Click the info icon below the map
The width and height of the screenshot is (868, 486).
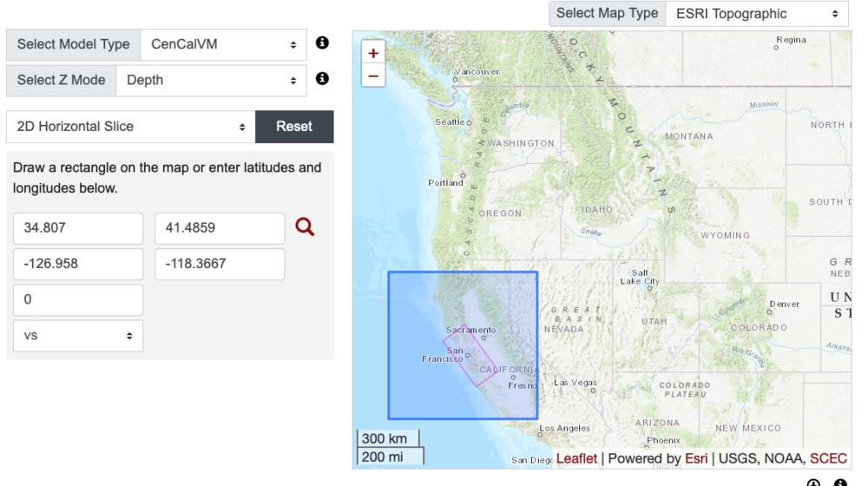839,483
